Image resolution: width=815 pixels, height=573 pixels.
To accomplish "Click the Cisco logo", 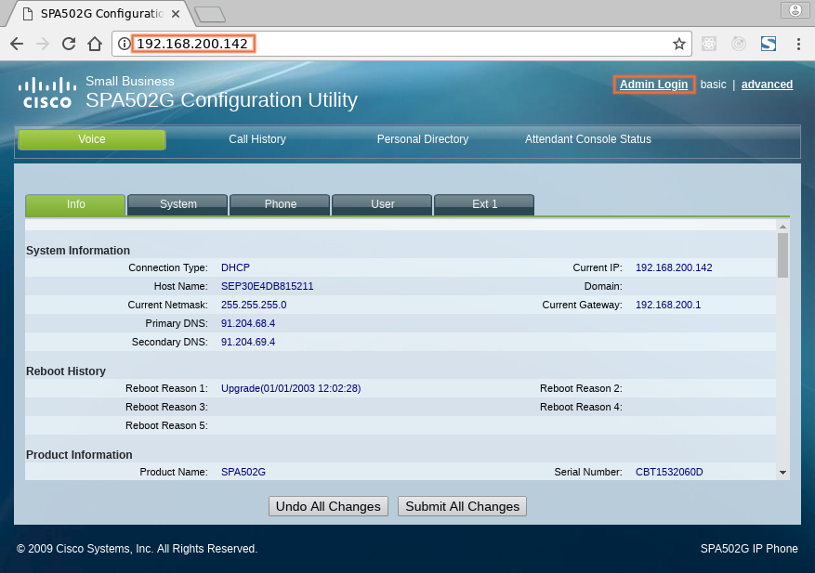I will coord(47,93).
